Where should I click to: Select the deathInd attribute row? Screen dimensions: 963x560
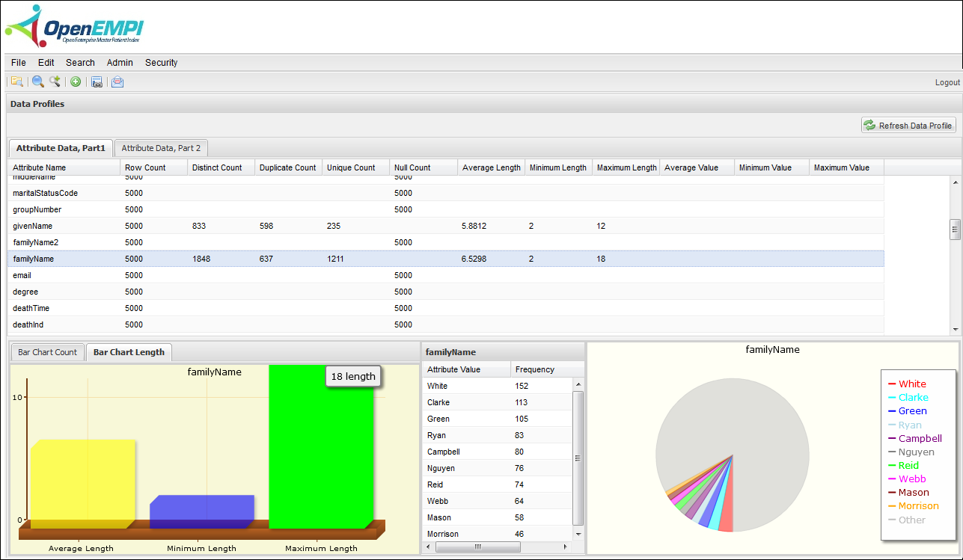[x=446, y=324]
